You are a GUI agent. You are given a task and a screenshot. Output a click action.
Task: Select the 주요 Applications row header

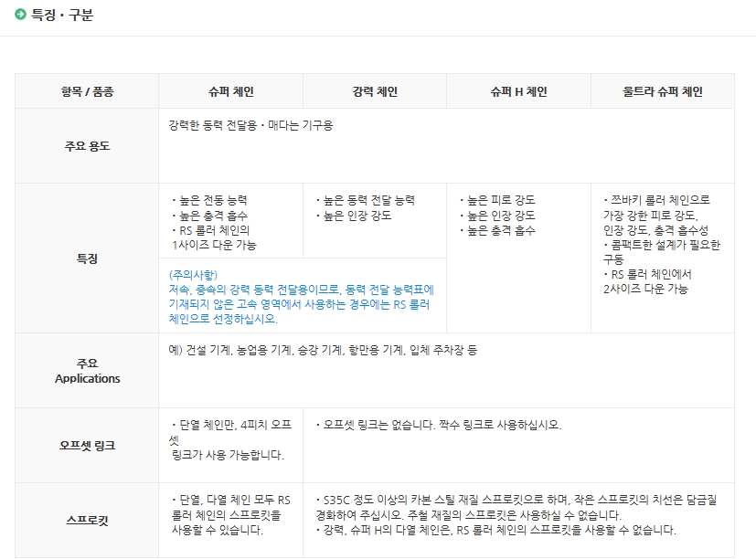point(87,371)
